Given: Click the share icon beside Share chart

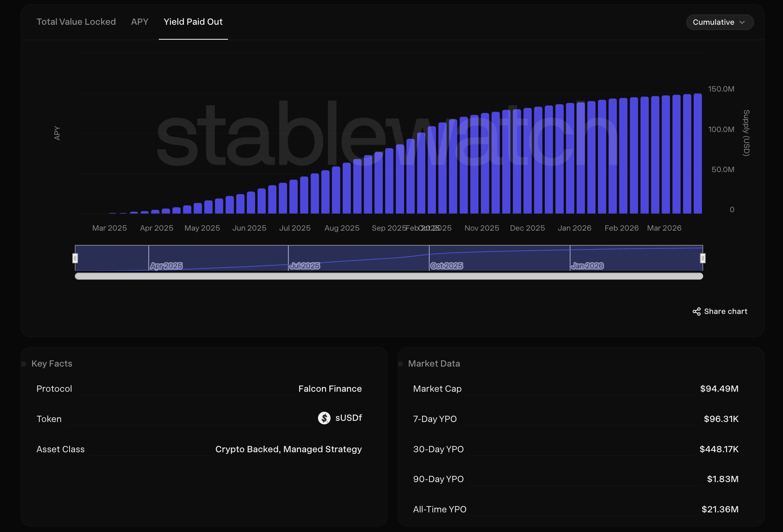Looking at the screenshot, I should (x=697, y=312).
